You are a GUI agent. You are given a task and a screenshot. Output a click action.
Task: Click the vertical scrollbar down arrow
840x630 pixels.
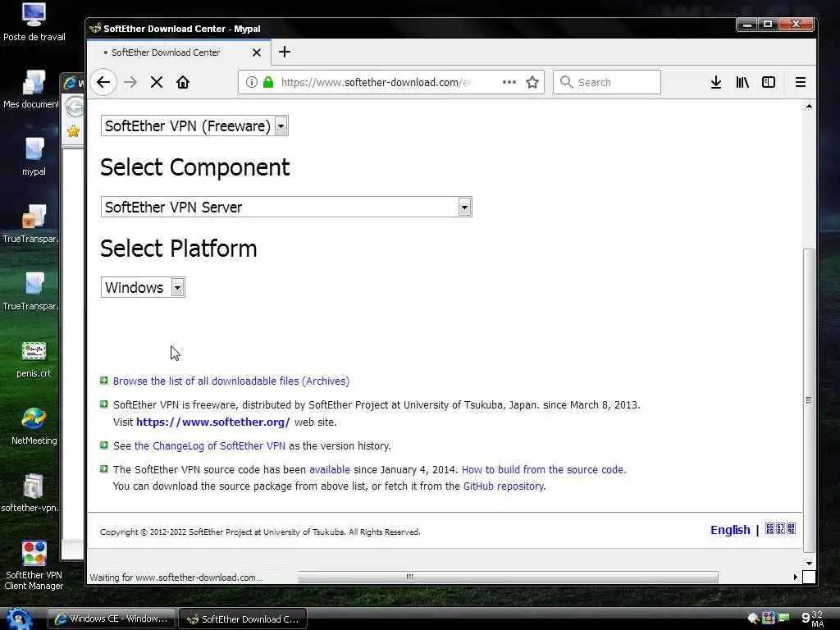(809, 564)
